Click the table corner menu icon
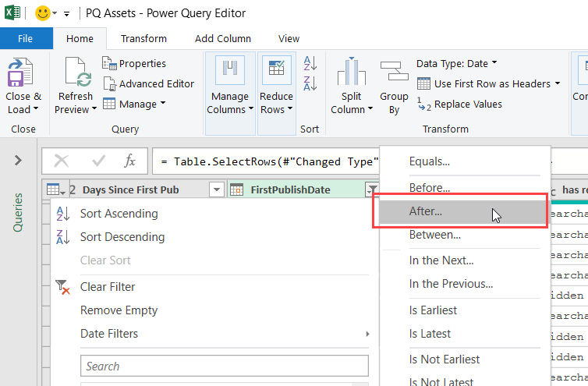The height and width of the screenshot is (386, 588). [x=56, y=189]
